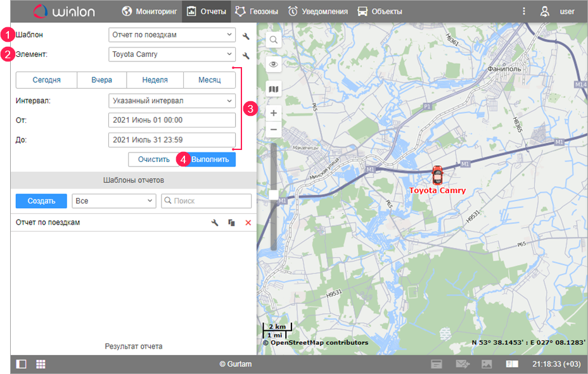Open the messages arrow envelope icon

pyautogui.click(x=463, y=364)
